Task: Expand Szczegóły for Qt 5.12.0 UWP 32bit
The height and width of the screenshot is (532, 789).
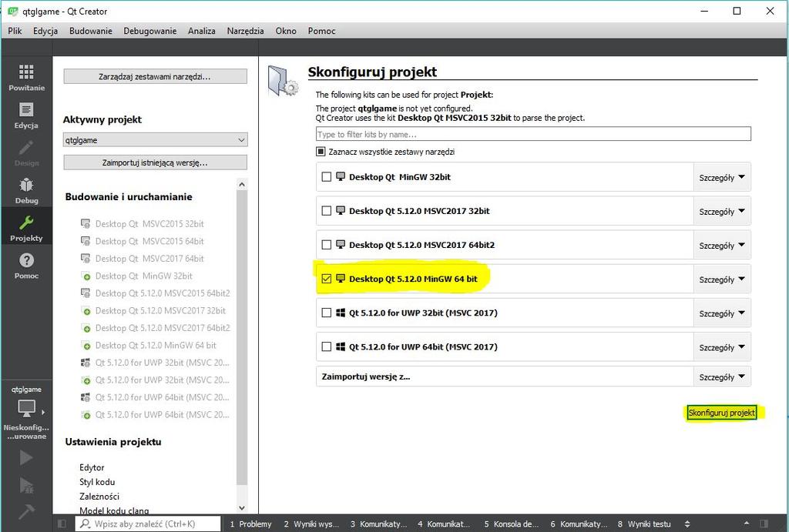Action: [721, 313]
